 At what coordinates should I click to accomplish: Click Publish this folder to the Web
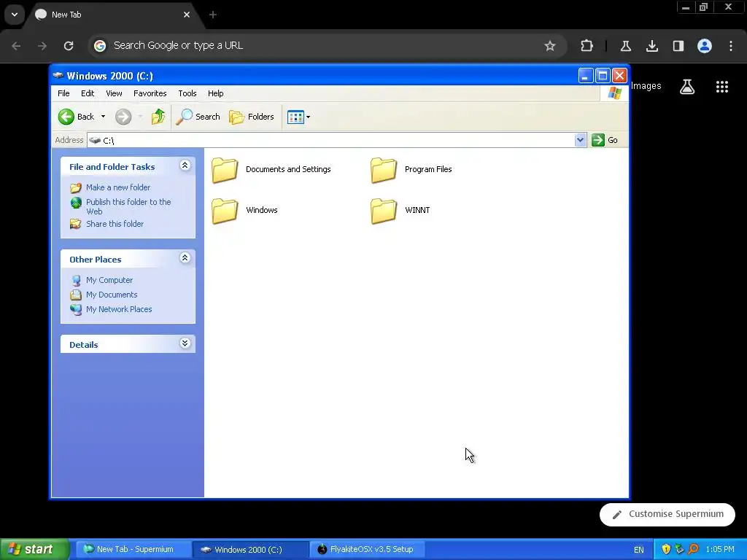128,206
